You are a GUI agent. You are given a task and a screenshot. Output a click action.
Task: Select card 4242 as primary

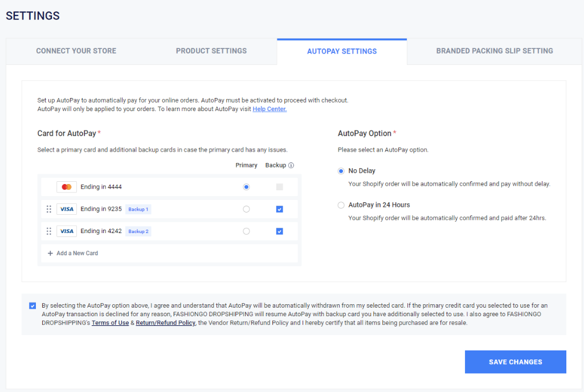tap(246, 231)
